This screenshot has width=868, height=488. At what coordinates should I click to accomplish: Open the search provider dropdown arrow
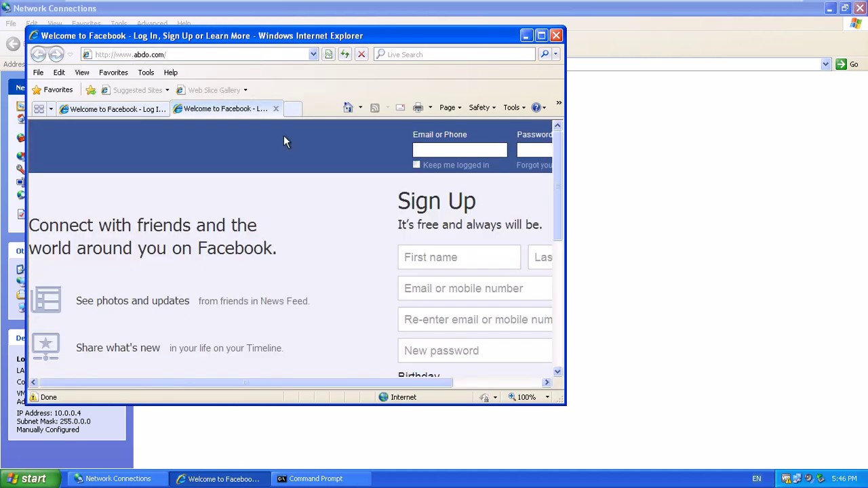click(555, 54)
